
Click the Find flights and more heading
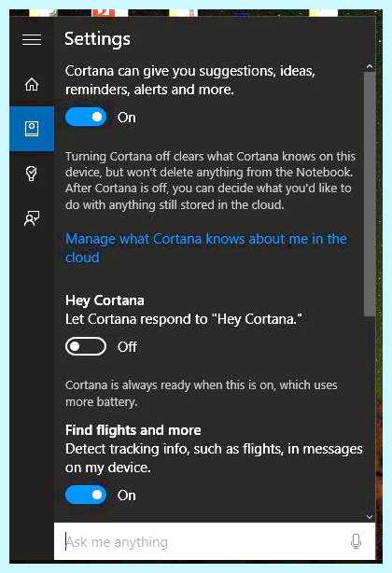click(x=133, y=430)
